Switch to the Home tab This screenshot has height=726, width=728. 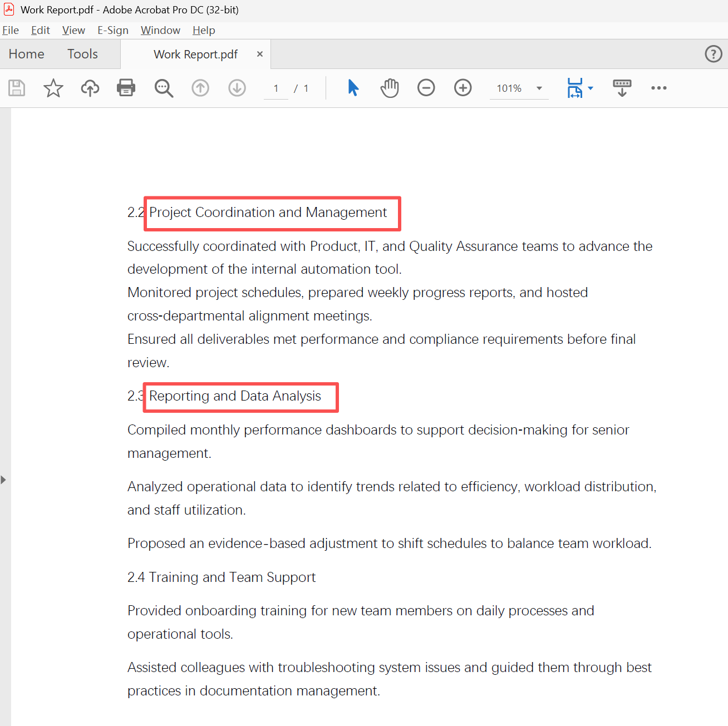pos(27,54)
